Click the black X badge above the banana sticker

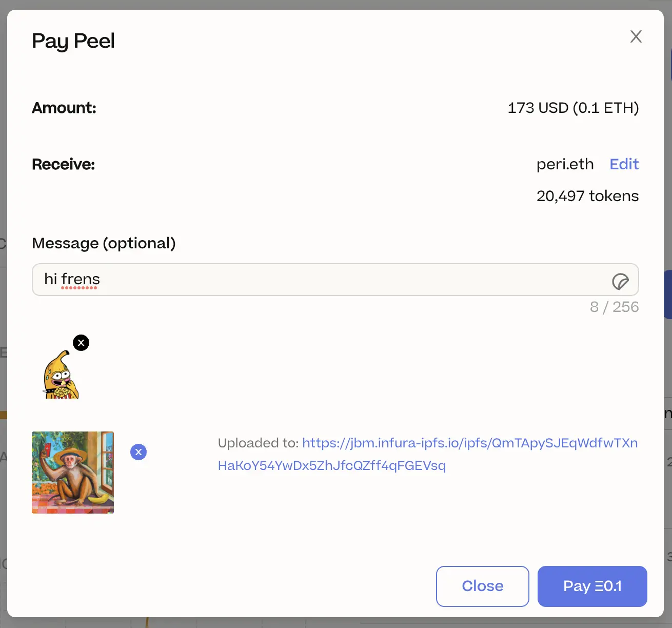click(81, 343)
